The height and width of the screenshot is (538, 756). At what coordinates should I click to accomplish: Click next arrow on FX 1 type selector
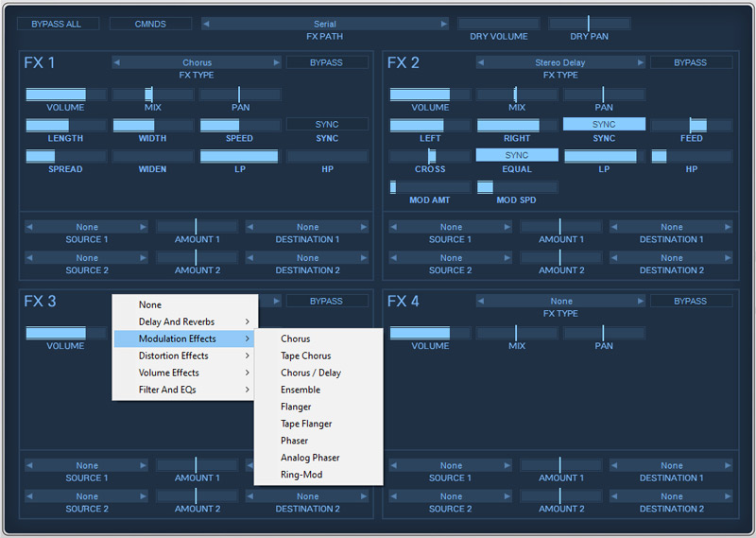[276, 63]
